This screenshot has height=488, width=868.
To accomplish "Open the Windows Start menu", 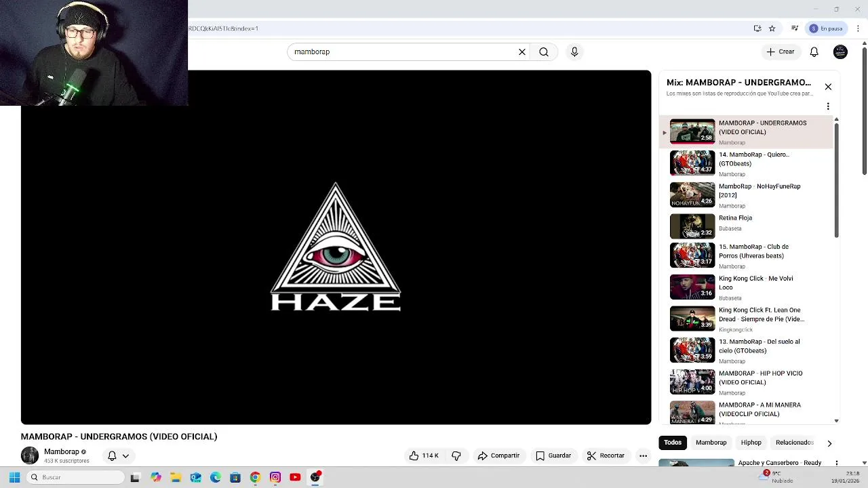I will point(14,477).
